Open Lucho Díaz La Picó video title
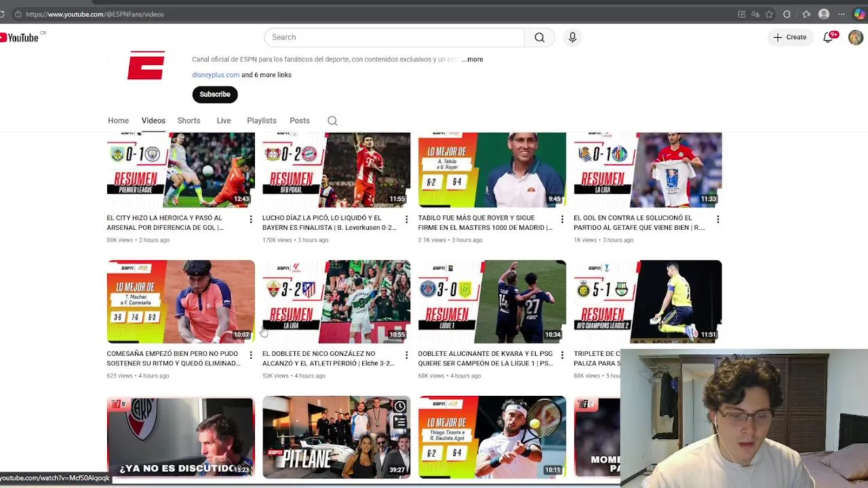 (329, 223)
